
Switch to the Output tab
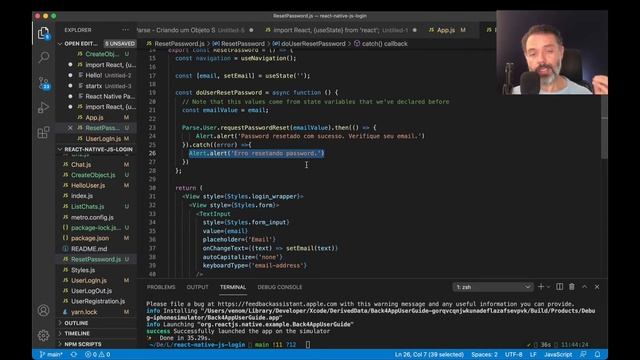click(197, 287)
